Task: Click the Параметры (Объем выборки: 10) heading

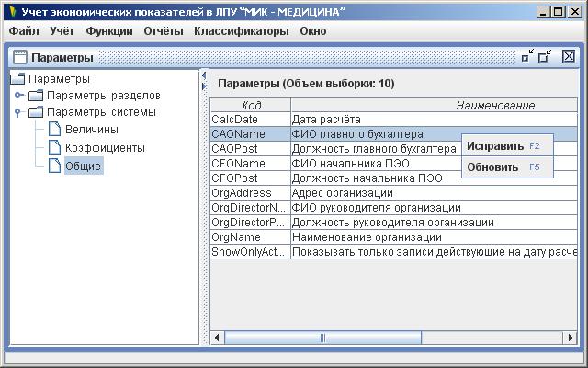Action: [306, 84]
